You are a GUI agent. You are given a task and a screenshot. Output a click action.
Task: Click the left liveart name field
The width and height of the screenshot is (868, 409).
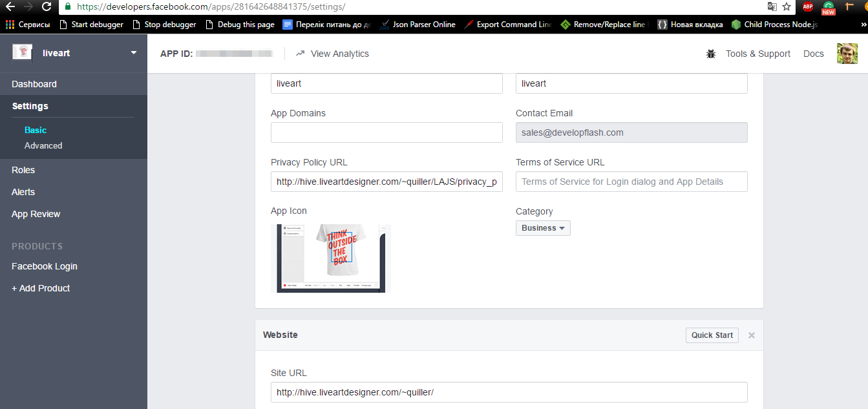click(x=386, y=83)
